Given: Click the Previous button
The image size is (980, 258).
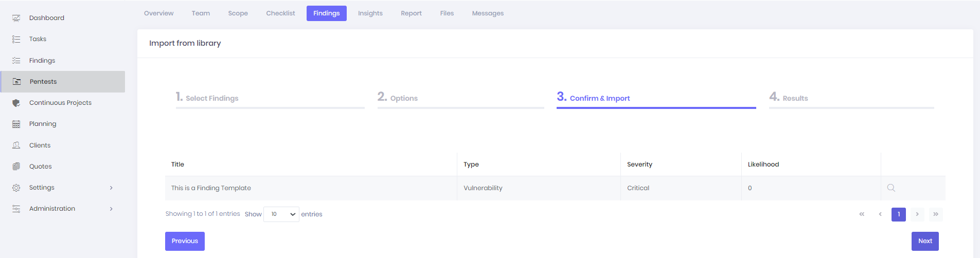Looking at the screenshot, I should [x=185, y=241].
